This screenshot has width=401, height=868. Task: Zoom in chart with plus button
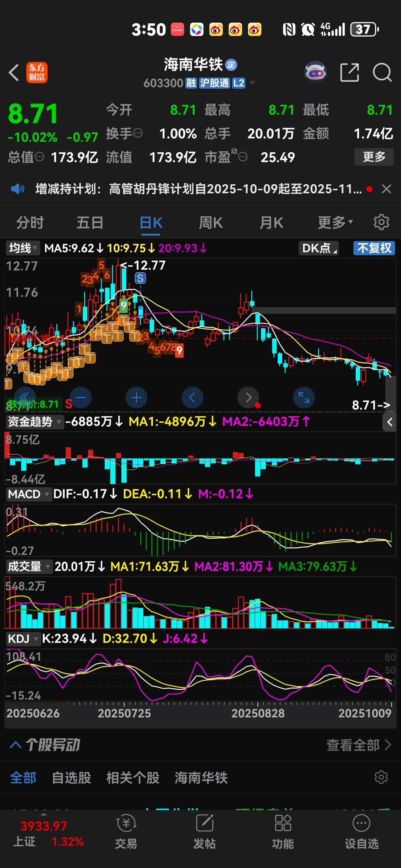click(136, 398)
